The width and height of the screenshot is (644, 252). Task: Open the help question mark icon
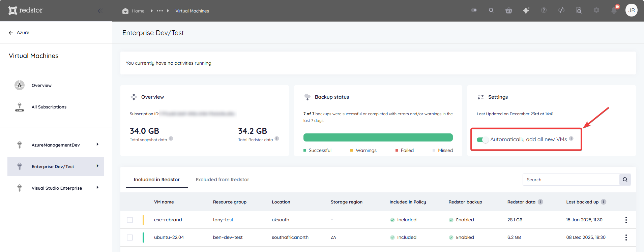pos(544,10)
